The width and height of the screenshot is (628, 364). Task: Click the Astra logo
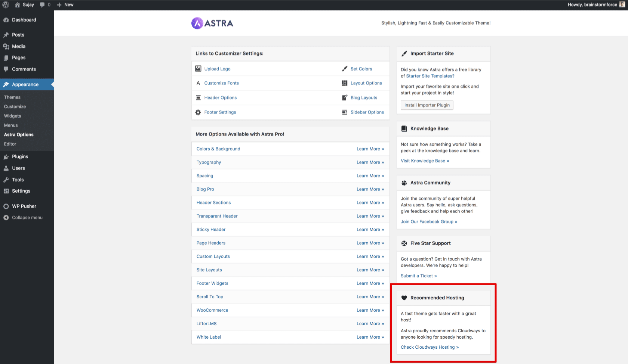click(x=212, y=23)
